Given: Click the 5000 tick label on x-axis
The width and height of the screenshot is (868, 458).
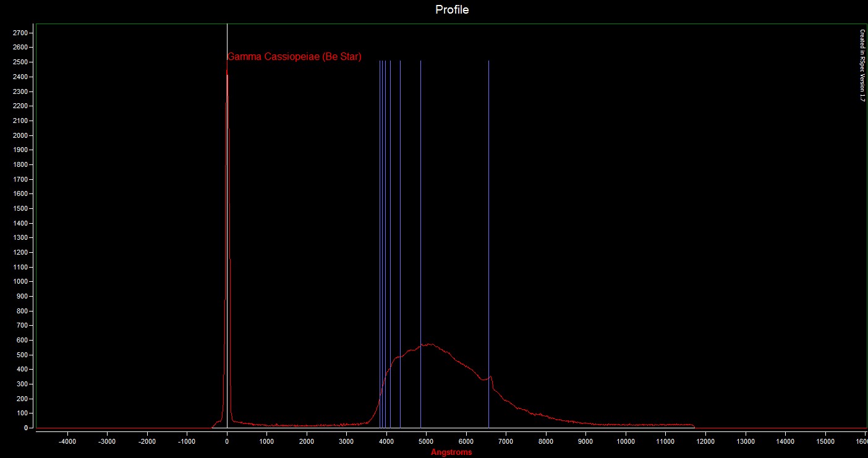Looking at the screenshot, I should (426, 441).
